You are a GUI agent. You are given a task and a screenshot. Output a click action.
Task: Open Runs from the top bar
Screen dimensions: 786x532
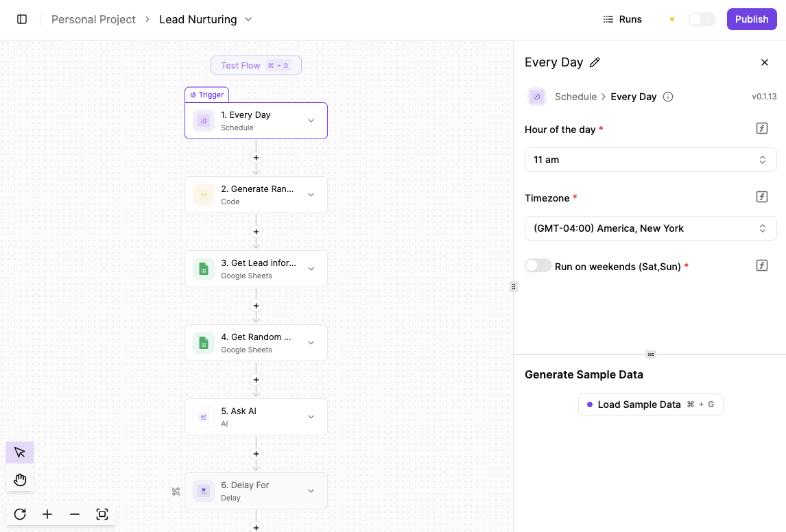[621, 19]
